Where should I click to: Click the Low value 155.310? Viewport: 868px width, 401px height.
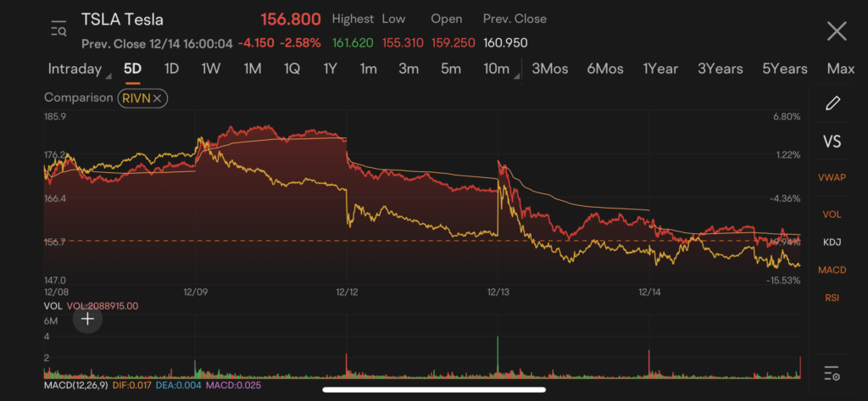click(x=403, y=42)
